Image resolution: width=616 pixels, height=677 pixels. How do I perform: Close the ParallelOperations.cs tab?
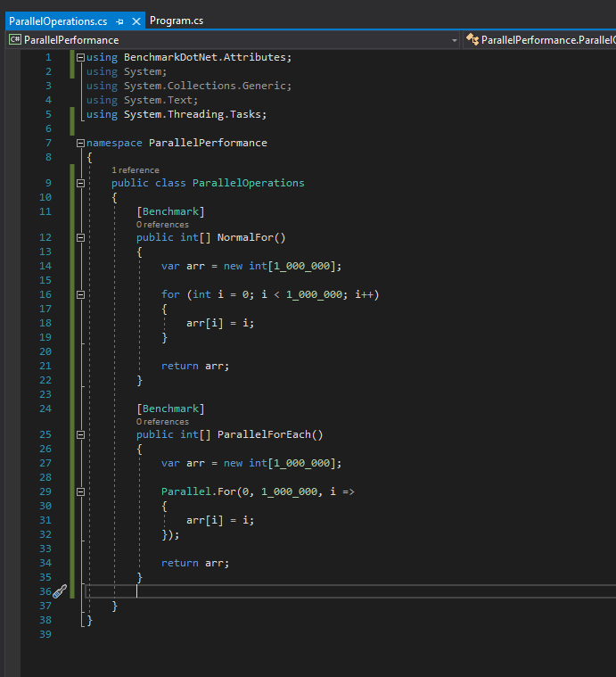tap(136, 21)
